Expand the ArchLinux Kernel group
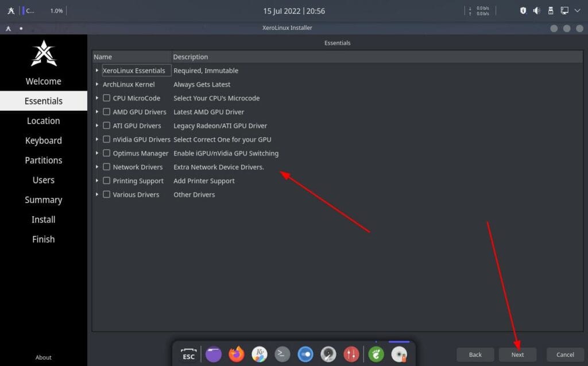The image size is (588, 366). click(96, 84)
